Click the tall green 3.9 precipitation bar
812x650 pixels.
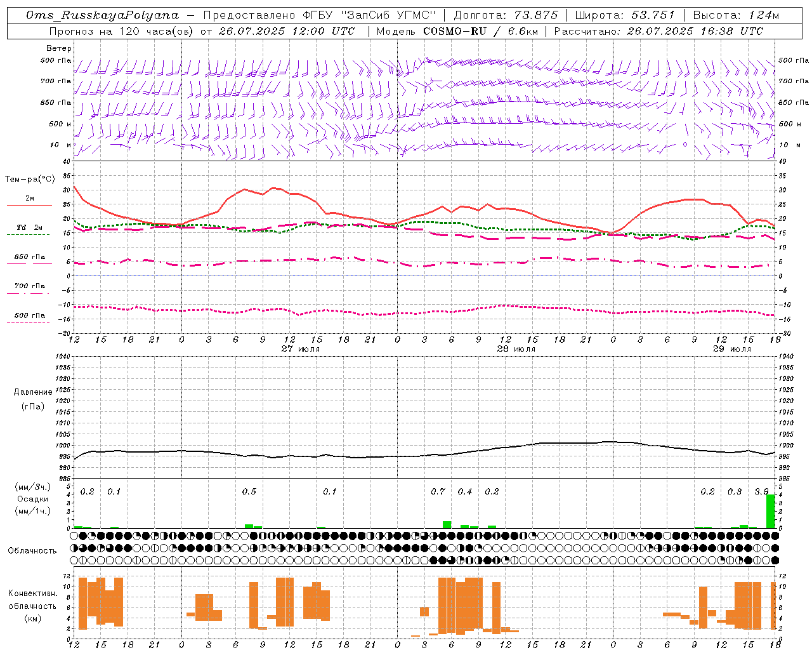[771, 511]
